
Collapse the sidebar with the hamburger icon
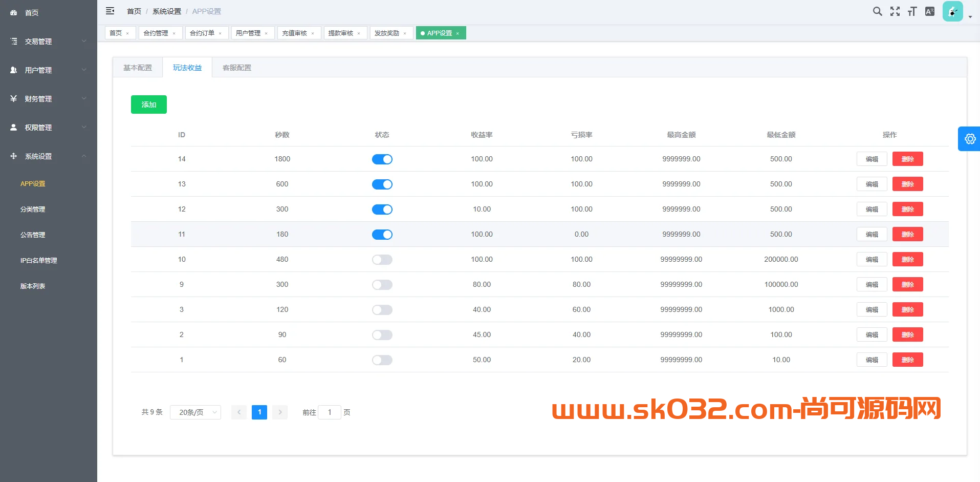point(110,11)
